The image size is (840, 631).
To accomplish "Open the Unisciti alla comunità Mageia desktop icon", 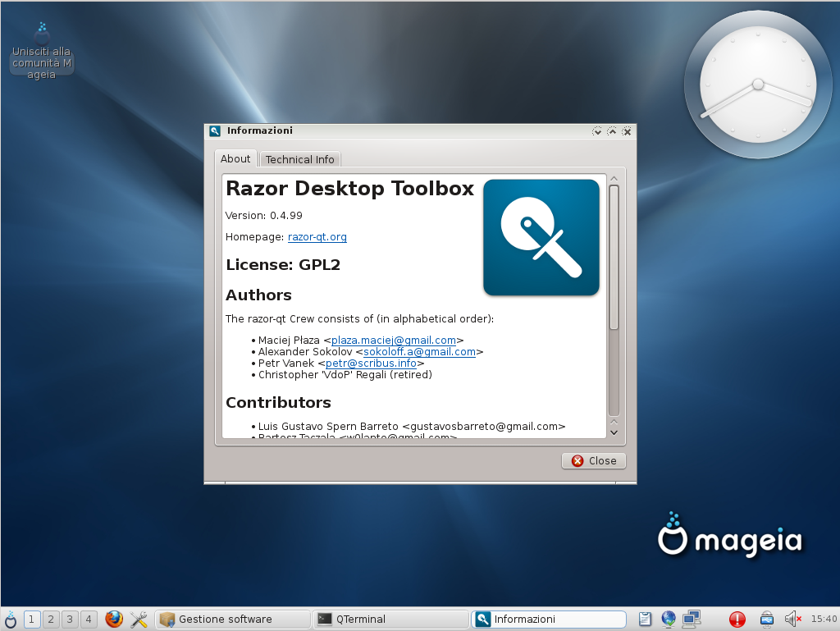I will point(42,51).
